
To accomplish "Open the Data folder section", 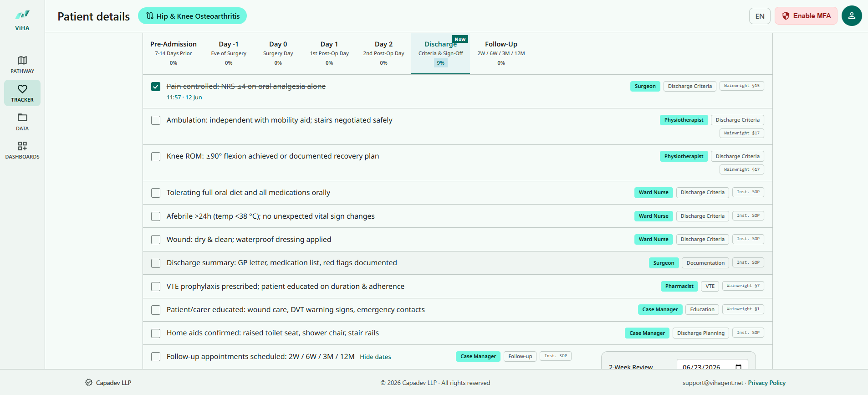I will point(22,122).
